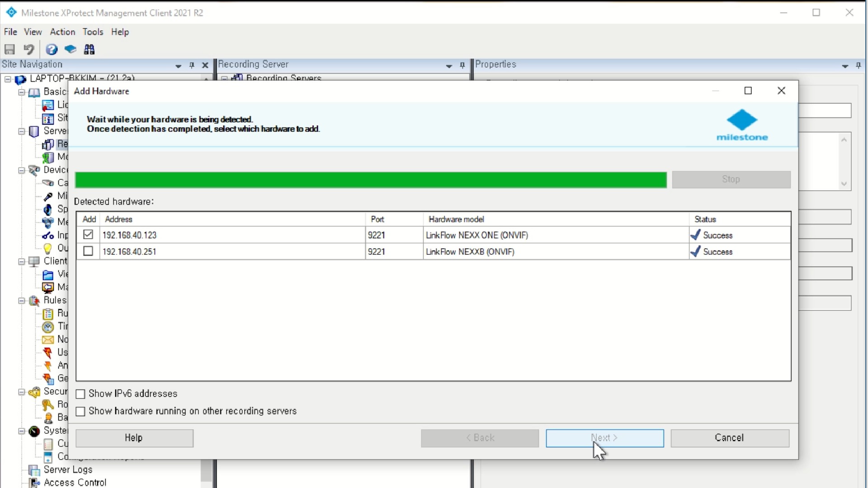Open the Action menu
868x488 pixels.
(62, 32)
